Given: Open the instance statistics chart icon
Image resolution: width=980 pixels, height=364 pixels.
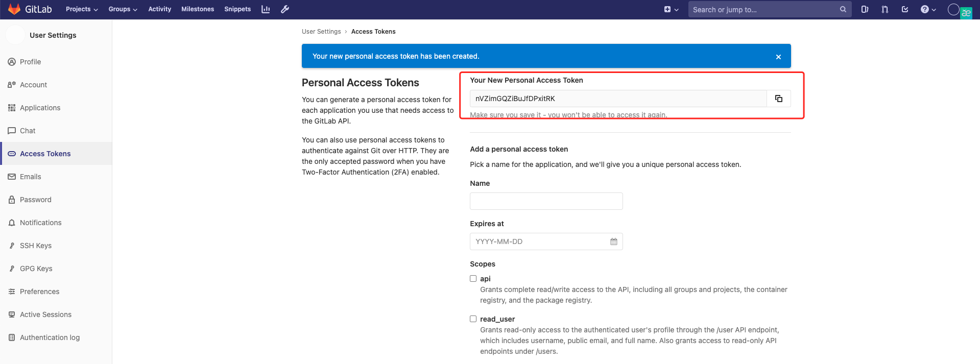Looking at the screenshot, I should coord(266,9).
